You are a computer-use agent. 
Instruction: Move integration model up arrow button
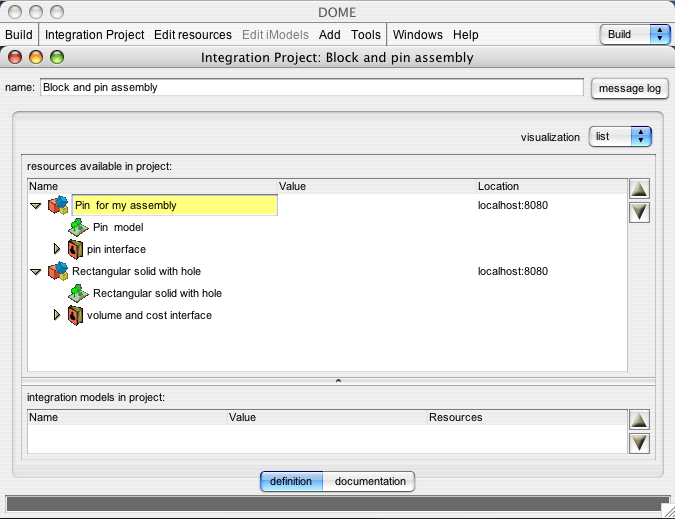(x=639, y=420)
